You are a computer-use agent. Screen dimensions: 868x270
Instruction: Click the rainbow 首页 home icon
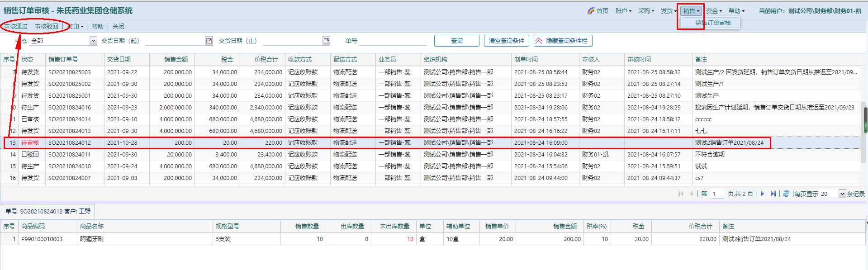tap(591, 11)
